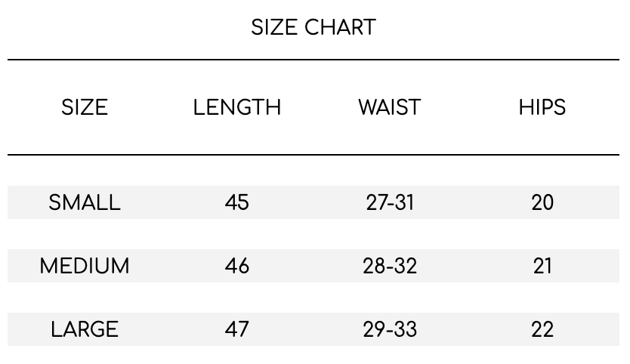Click the length value 45
Viewport: 630px width, 364px height.
coord(237,202)
